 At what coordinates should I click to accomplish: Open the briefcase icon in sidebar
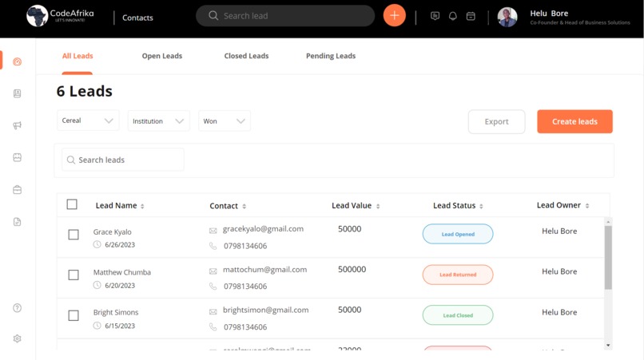18,190
